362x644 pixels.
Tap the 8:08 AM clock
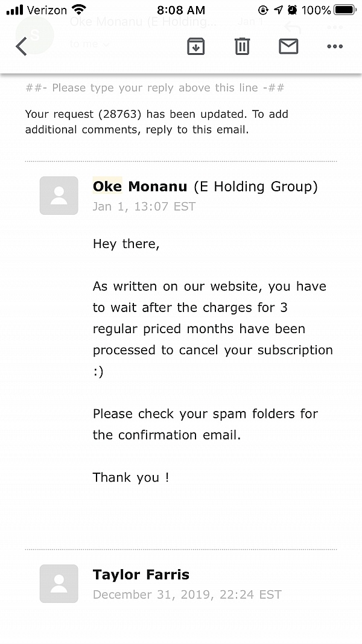point(181,10)
